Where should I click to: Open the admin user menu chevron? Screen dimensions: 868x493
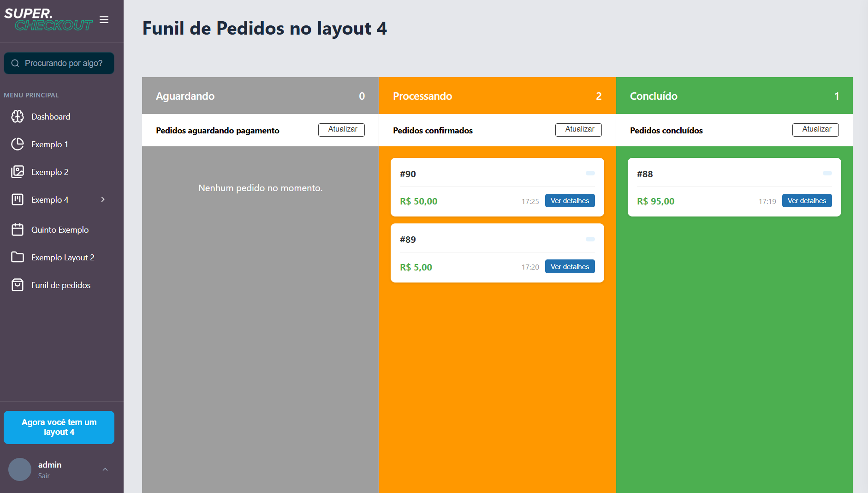coord(105,469)
